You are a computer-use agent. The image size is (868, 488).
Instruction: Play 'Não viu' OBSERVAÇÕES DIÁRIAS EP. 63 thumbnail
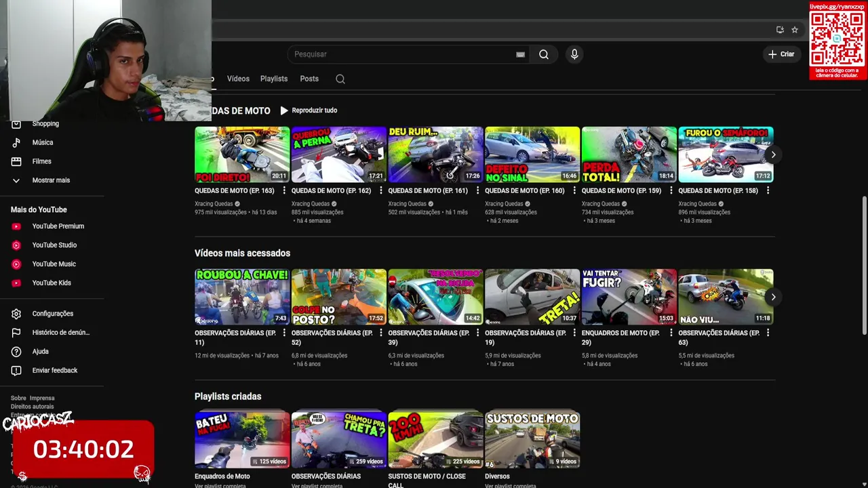[726, 297]
